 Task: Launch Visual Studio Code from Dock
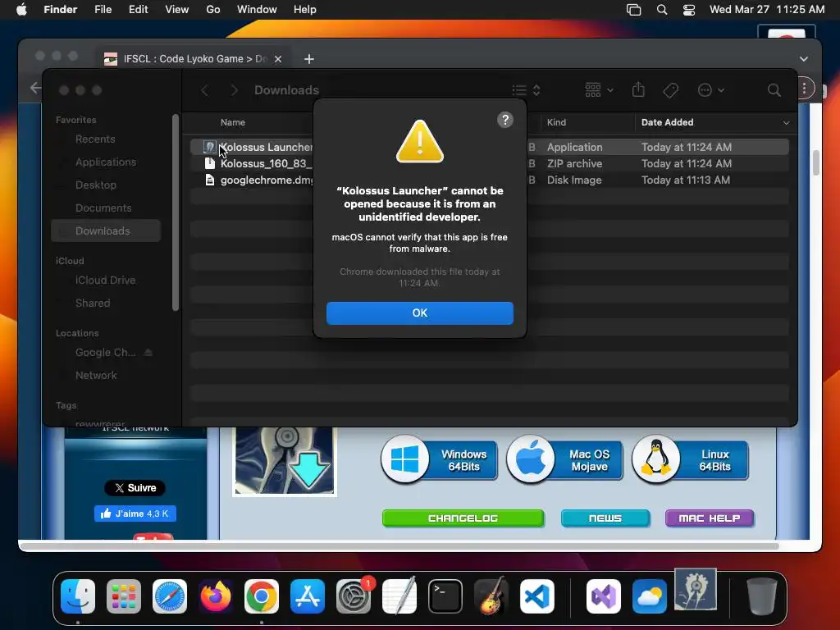tap(536, 596)
